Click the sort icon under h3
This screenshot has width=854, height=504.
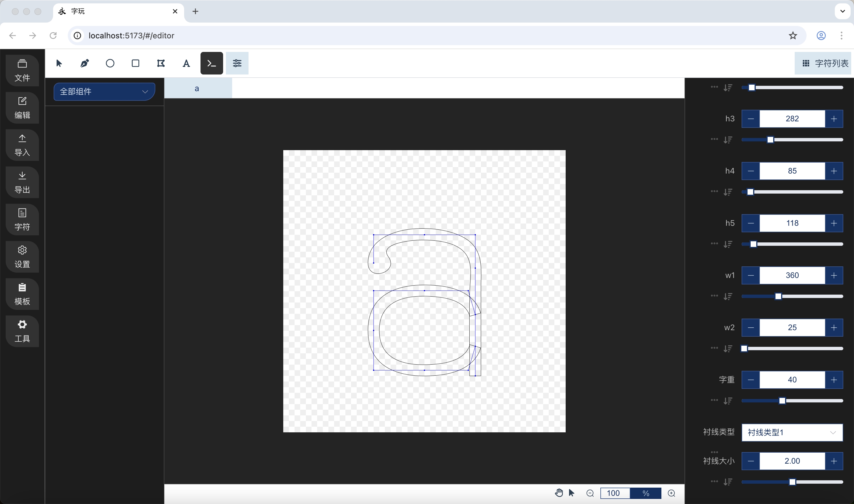point(727,140)
